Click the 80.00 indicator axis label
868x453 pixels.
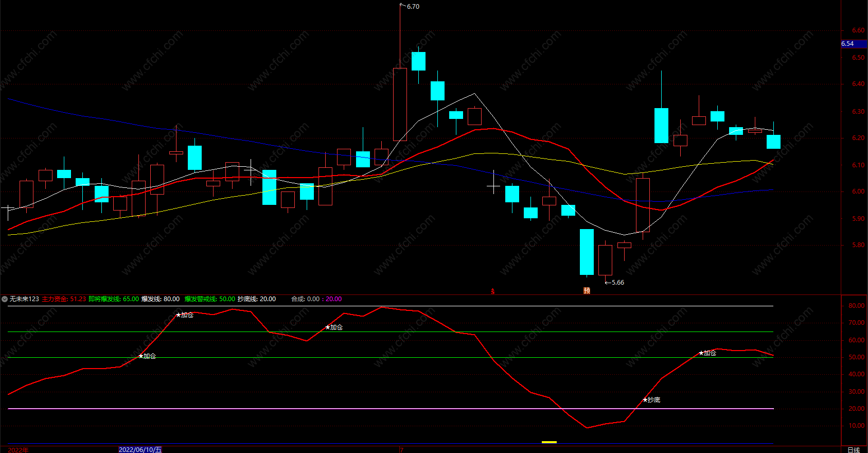pos(856,306)
